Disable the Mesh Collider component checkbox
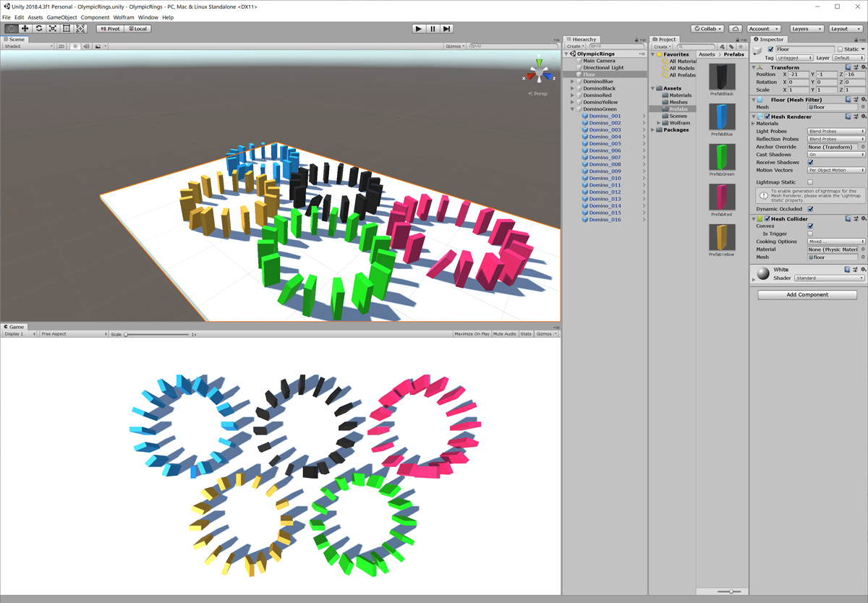 (767, 219)
